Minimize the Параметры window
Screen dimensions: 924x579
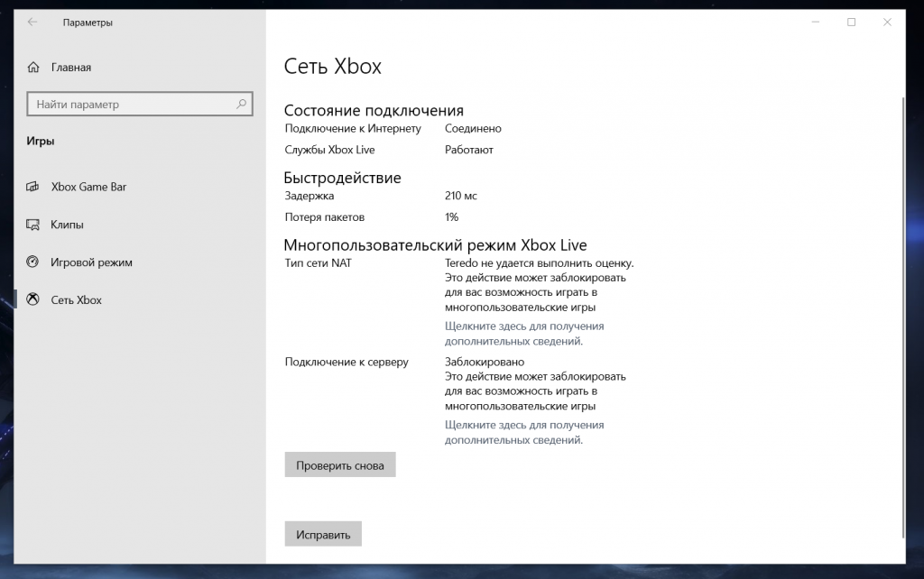[816, 23]
